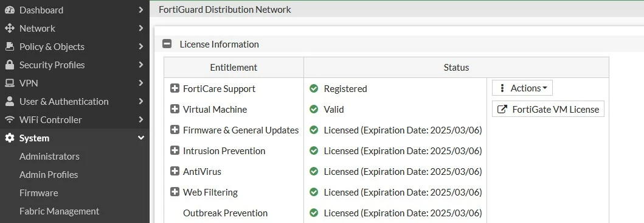Click the green check in Outbreak Prevention row

(x=314, y=213)
